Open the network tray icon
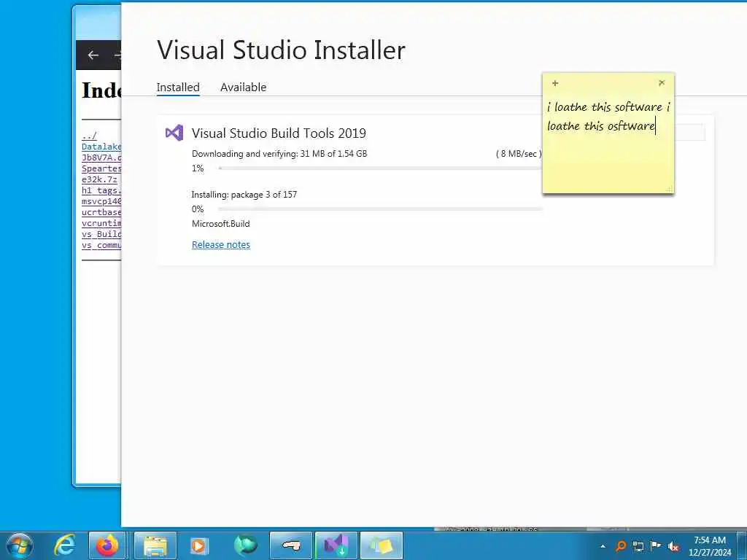 638,546
